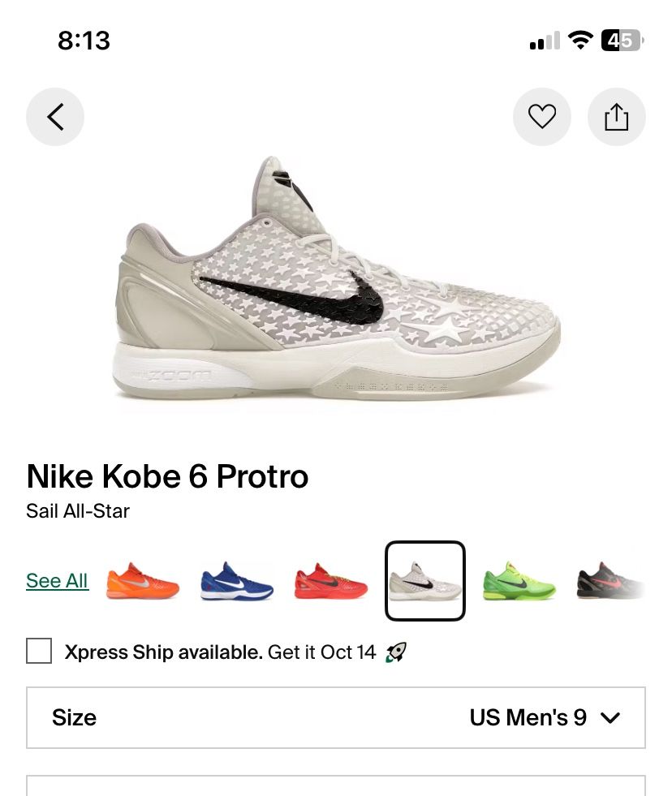Favorite the shoe with the heart icon
This screenshot has width=672, height=796.
542,118
